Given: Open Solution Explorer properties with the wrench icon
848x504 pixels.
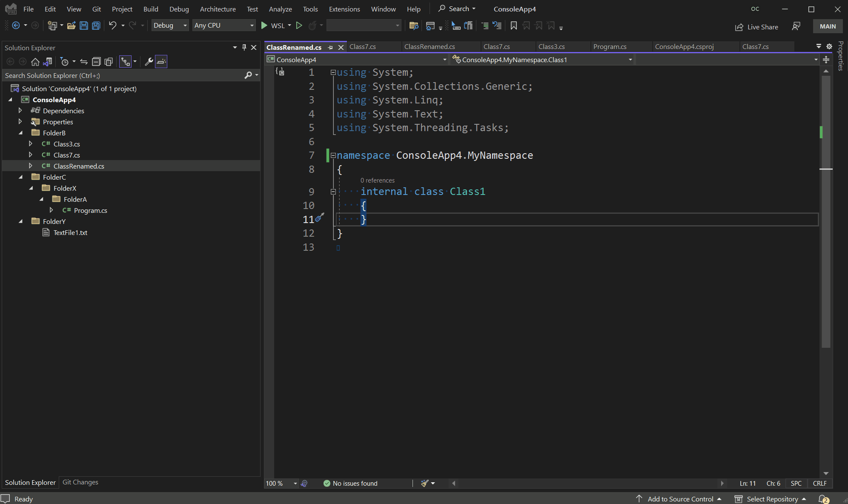Looking at the screenshot, I should (148, 61).
